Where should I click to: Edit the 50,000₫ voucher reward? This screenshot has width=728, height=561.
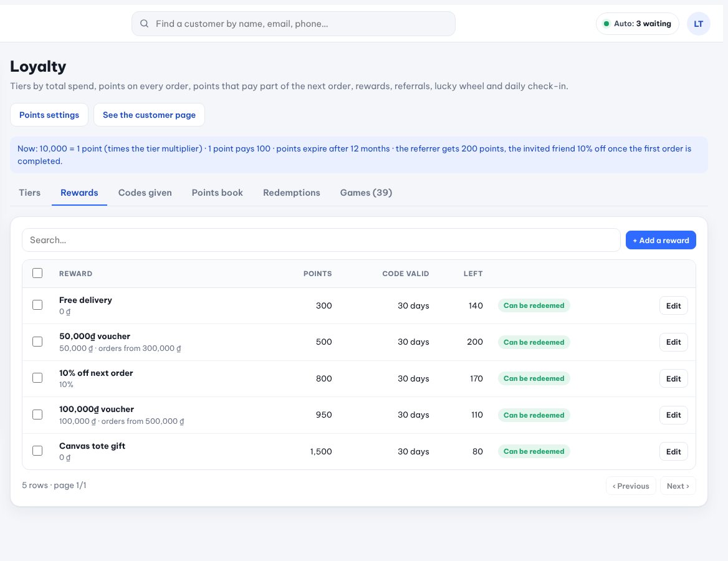pos(673,342)
